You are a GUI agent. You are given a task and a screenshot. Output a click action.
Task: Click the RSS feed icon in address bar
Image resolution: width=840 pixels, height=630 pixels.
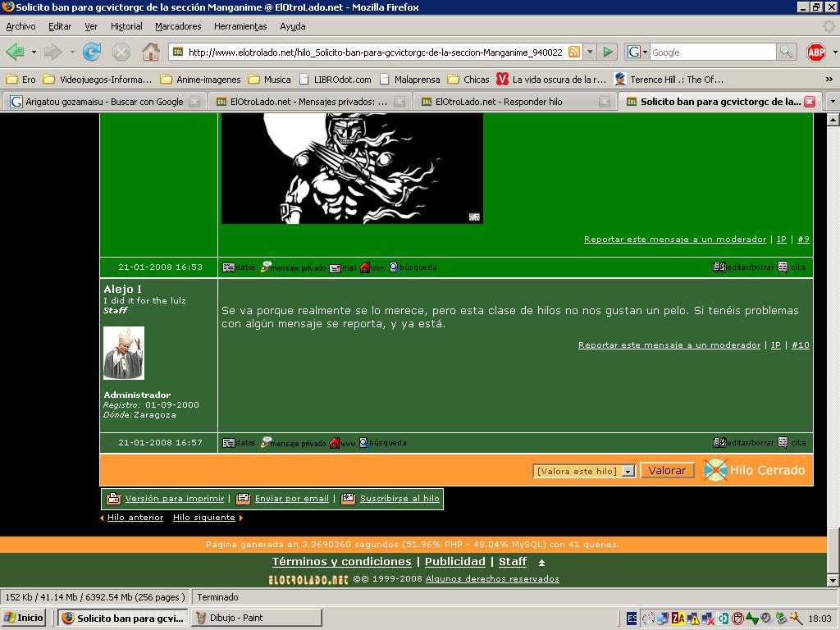click(x=573, y=52)
